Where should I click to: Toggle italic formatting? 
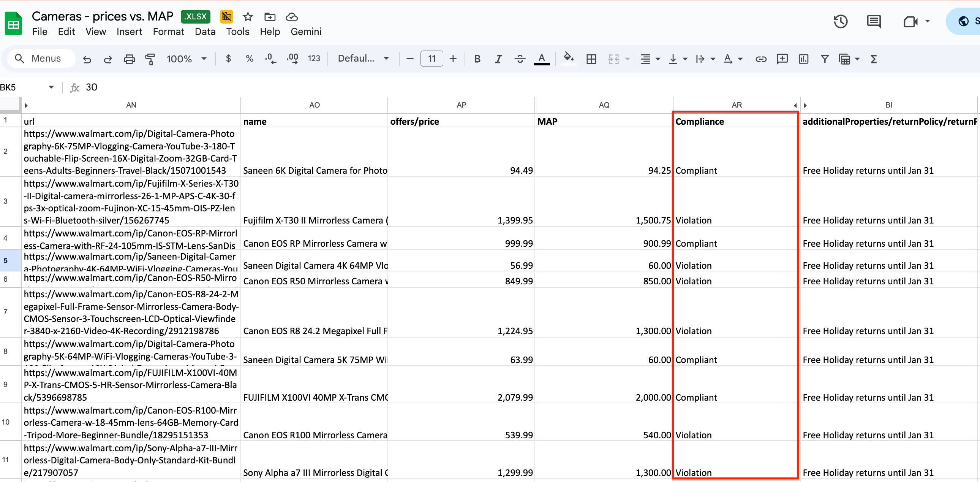498,59
